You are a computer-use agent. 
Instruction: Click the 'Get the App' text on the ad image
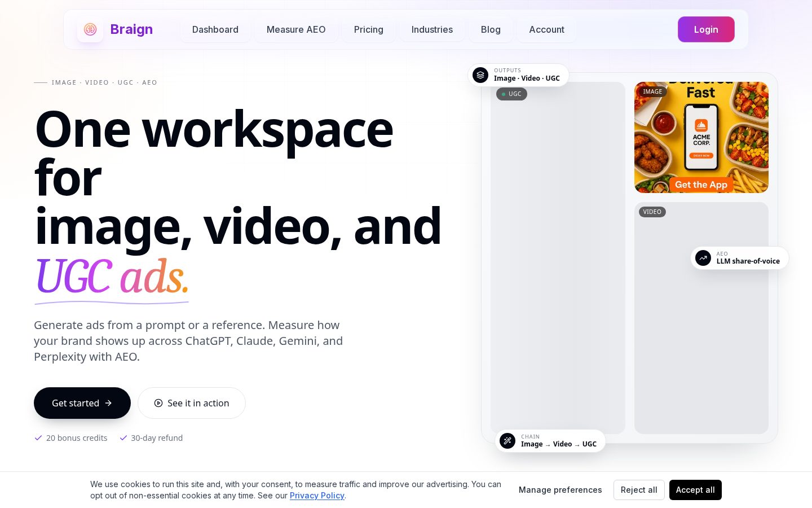click(701, 185)
